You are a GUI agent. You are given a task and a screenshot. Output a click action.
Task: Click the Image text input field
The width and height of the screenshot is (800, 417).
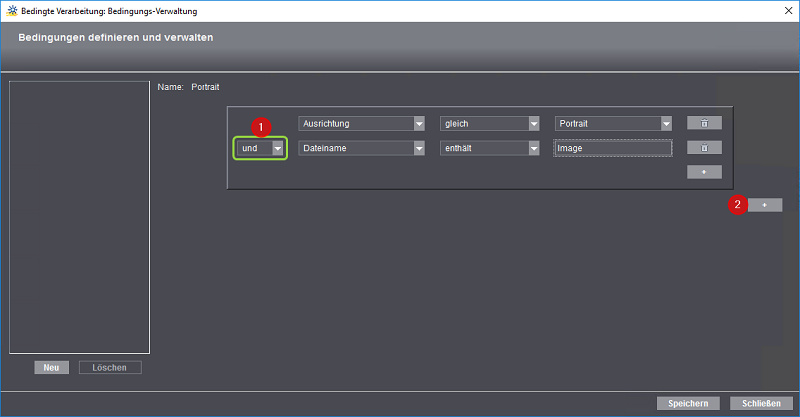612,148
